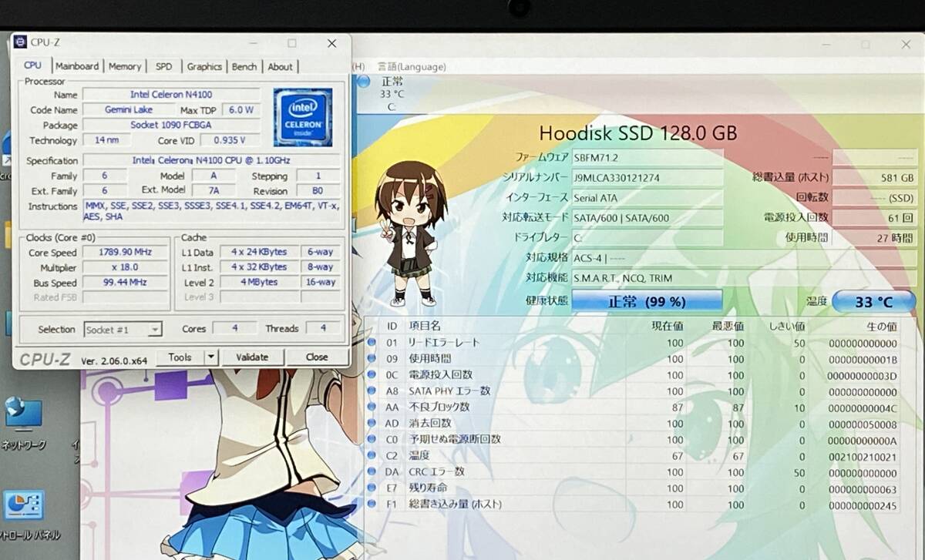The image size is (925, 560).
Task: Click the status dot for SATA PHY エラー数
Action: pyautogui.click(x=372, y=391)
